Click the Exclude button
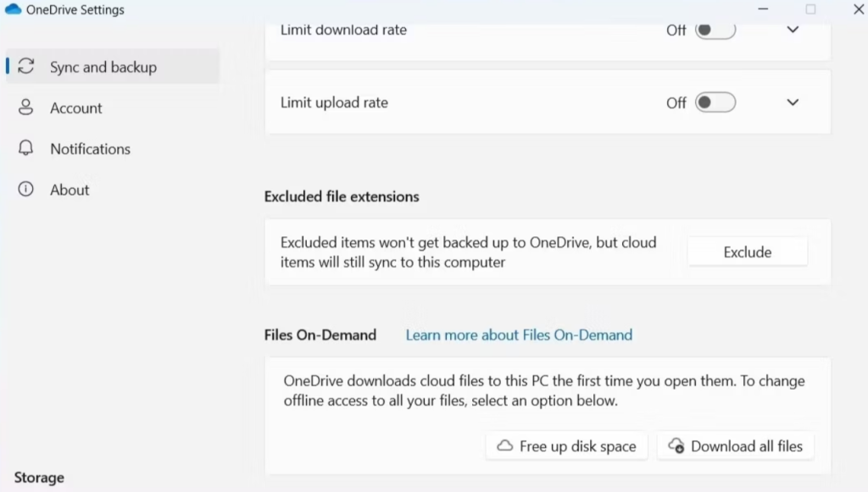868x492 pixels. point(748,252)
